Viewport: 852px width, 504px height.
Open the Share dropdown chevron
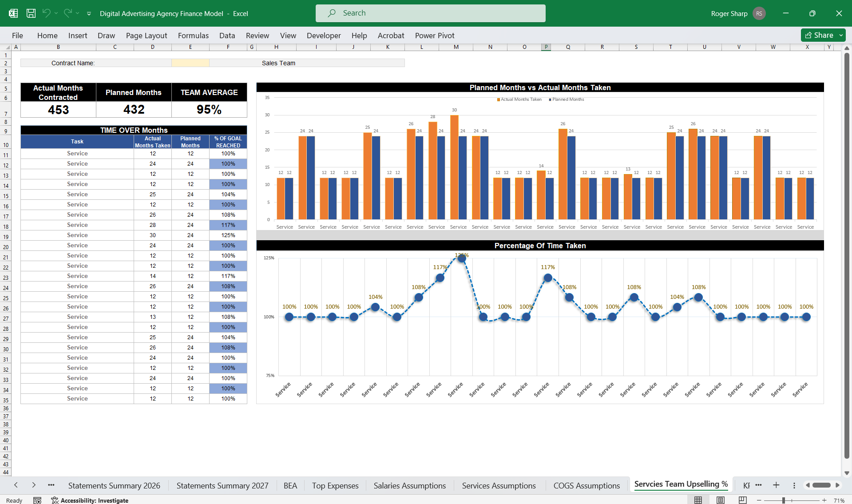coord(840,35)
